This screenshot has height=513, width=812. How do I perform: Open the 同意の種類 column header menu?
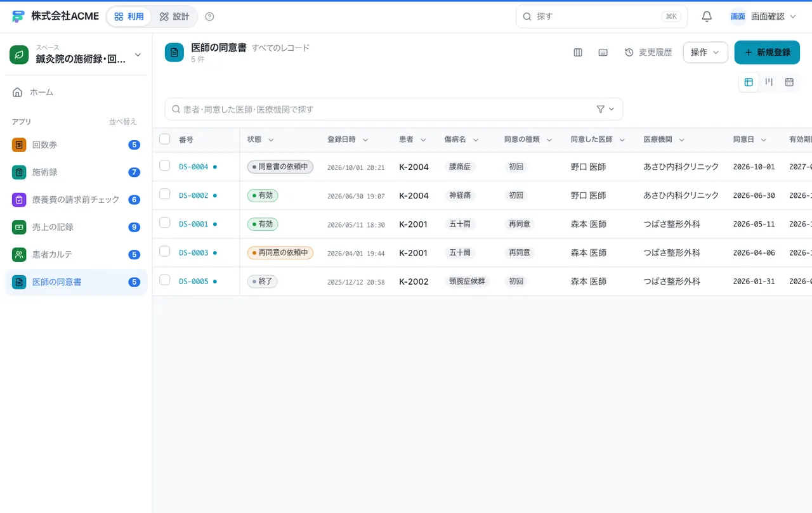pos(549,140)
